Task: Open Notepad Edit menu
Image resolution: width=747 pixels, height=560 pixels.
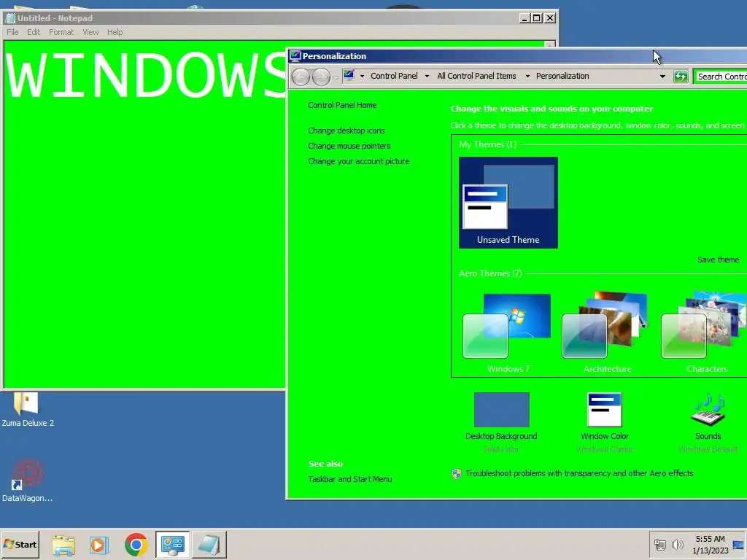Action: click(x=34, y=32)
